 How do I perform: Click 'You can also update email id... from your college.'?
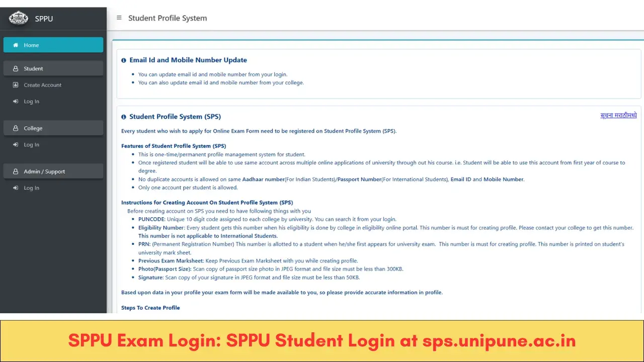point(221,82)
